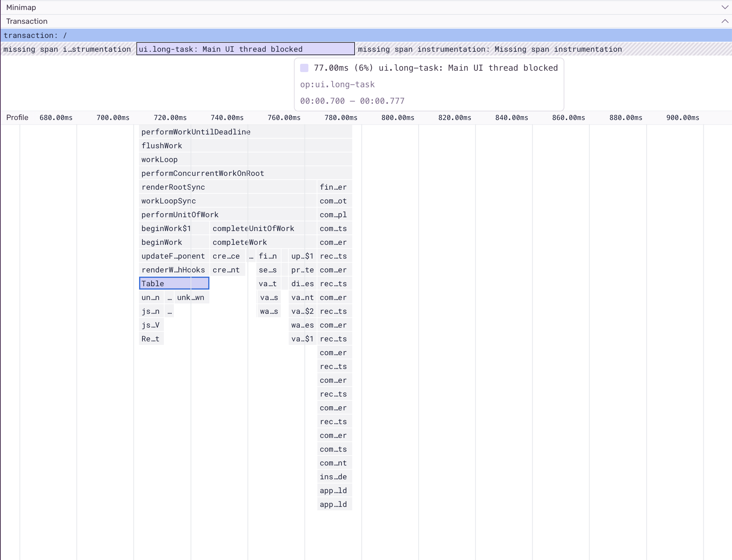Click the 800.00ms timeline marker
Image resolution: width=732 pixels, height=560 pixels.
tap(398, 118)
